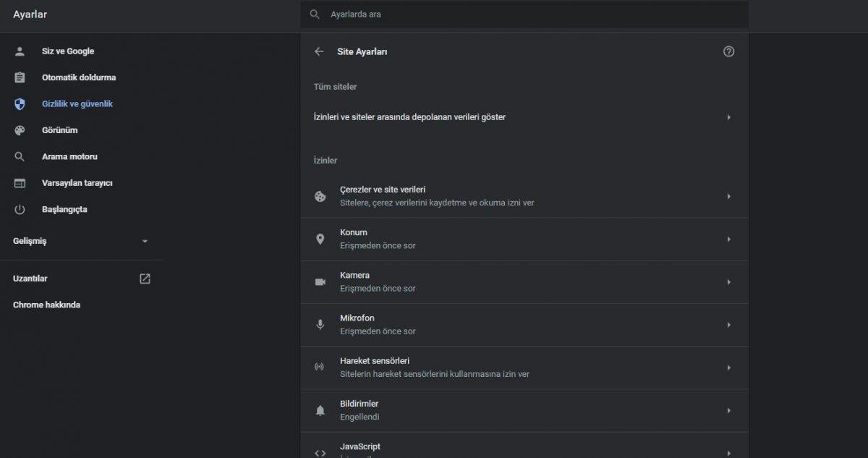Click the Konum location pin icon

click(320, 239)
